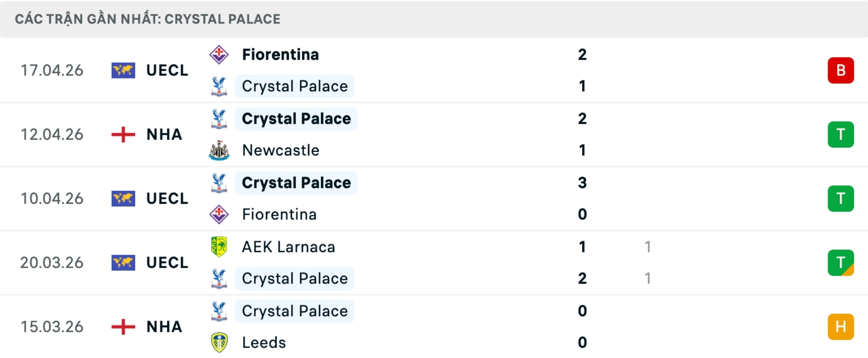Click the Fiorentina crest in the 17.04.26 match

(x=219, y=55)
